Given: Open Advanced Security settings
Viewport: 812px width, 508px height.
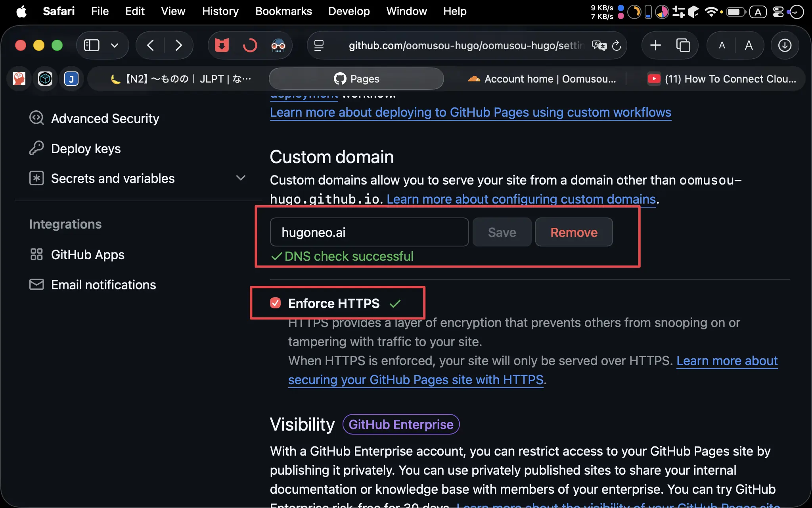Looking at the screenshot, I should coord(105,118).
